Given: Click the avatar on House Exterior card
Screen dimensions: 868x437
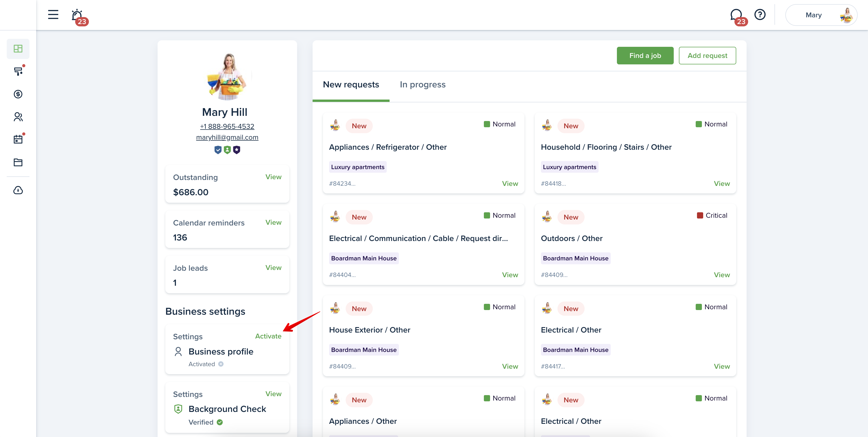Looking at the screenshot, I should pyautogui.click(x=335, y=308).
